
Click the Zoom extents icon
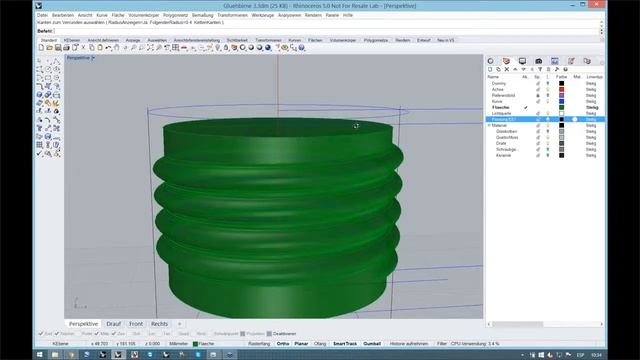coord(150,48)
